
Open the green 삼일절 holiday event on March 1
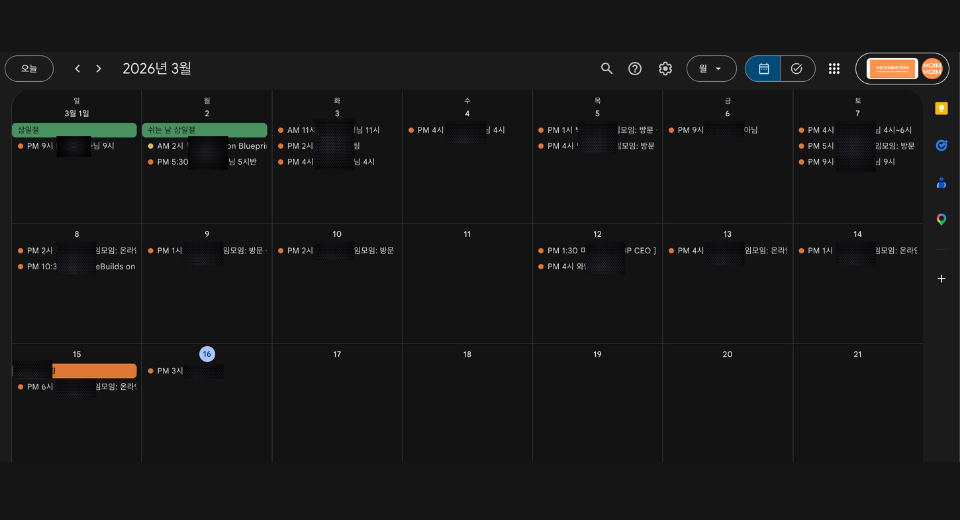click(74, 130)
